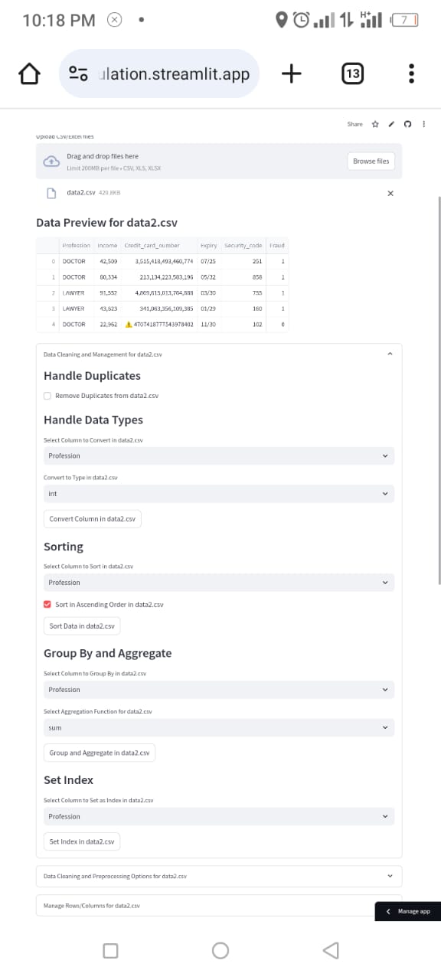Image resolution: width=441 pixels, height=980 pixels.
Task: Click the Security_code column header
Action: (x=243, y=246)
